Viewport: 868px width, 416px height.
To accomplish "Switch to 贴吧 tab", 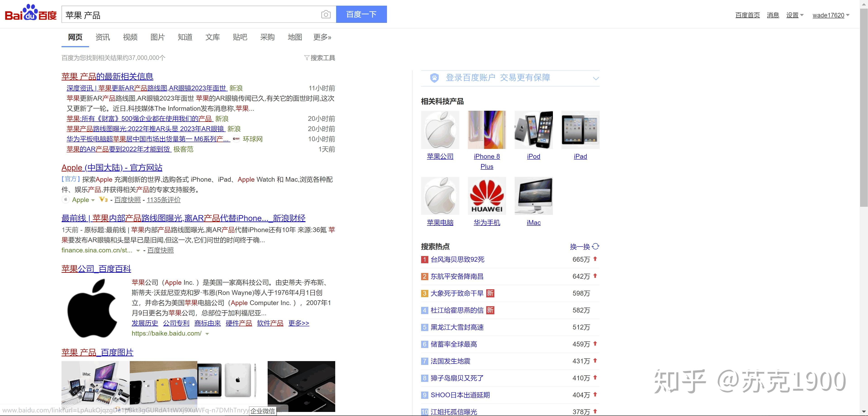I will [x=240, y=37].
